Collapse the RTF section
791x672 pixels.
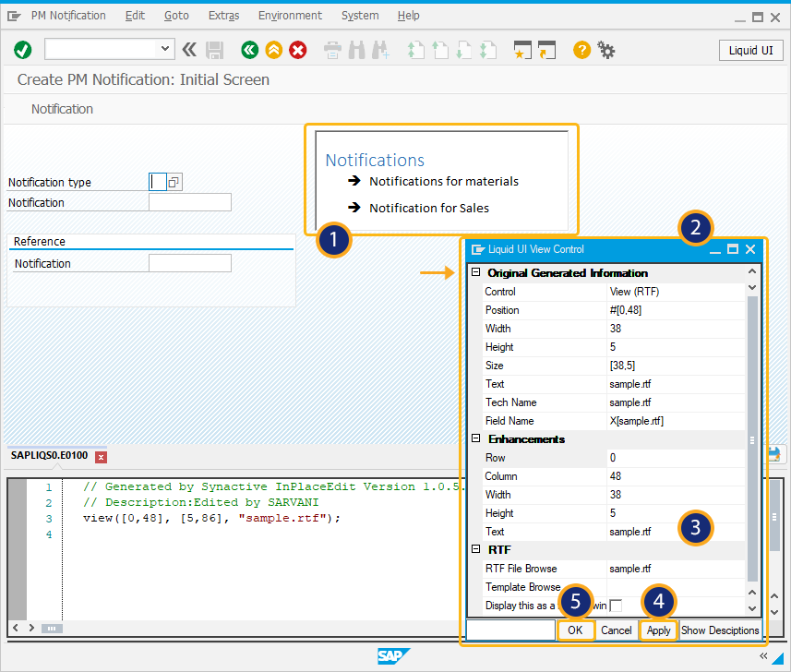click(x=475, y=549)
